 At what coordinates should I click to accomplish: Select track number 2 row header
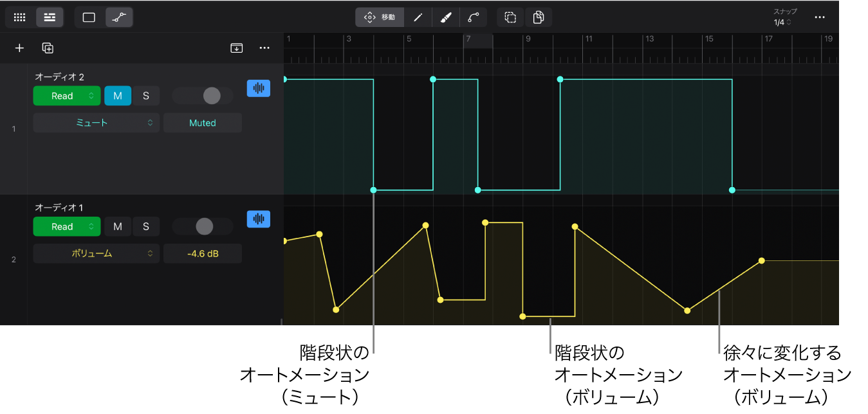tap(14, 260)
